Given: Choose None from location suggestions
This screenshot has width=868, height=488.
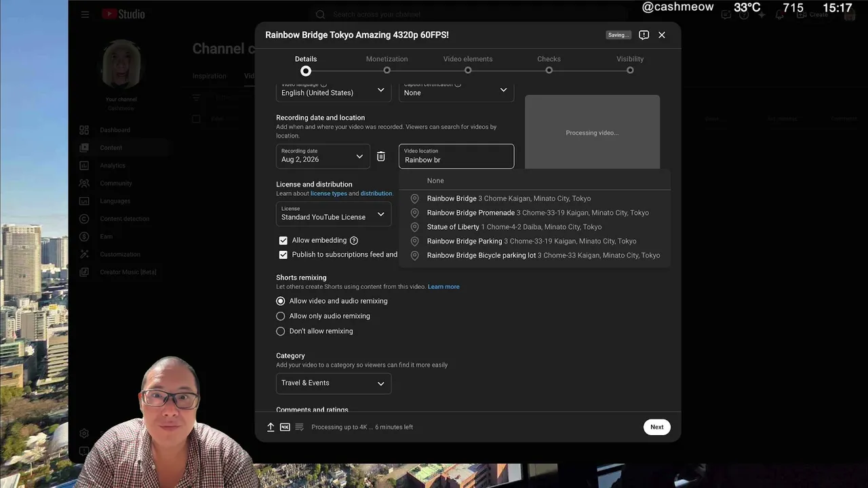Looking at the screenshot, I should pyautogui.click(x=534, y=181).
